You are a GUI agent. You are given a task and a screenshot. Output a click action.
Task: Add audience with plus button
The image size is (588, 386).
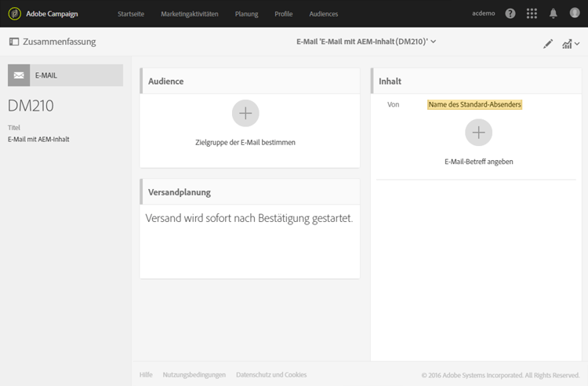click(245, 113)
